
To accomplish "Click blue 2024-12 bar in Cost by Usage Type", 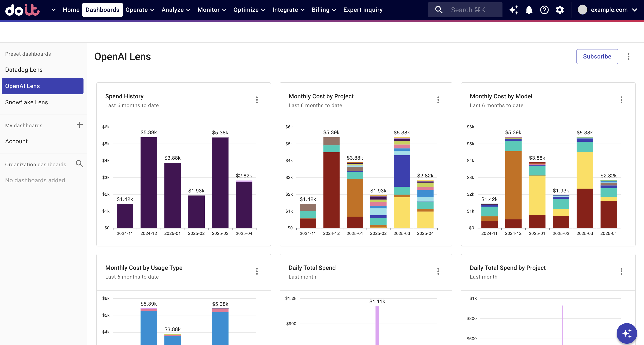I will pos(149,328).
